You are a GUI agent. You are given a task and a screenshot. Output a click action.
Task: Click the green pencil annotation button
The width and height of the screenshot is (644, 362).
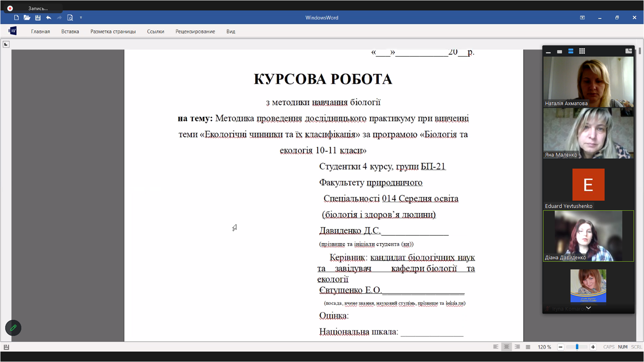13,328
